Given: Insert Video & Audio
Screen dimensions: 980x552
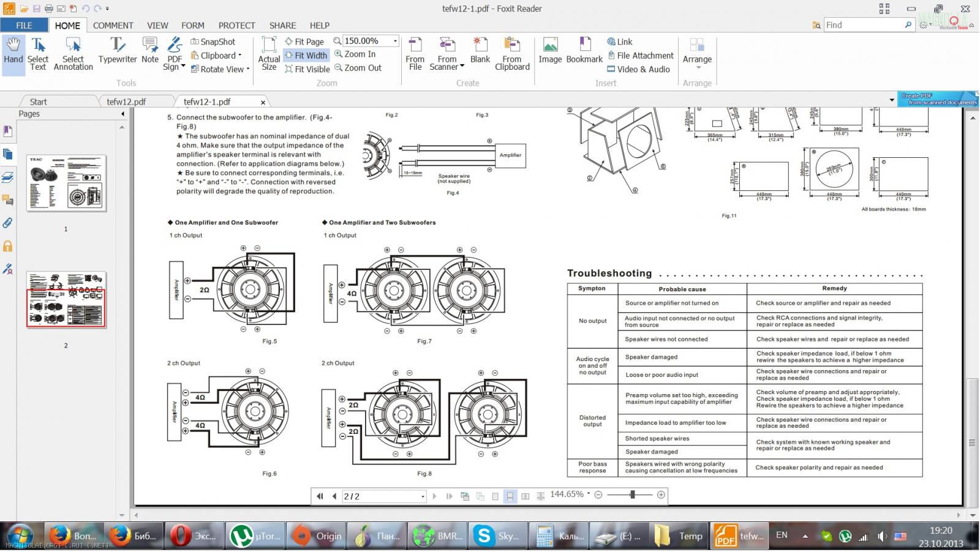Looking at the screenshot, I should point(638,69).
